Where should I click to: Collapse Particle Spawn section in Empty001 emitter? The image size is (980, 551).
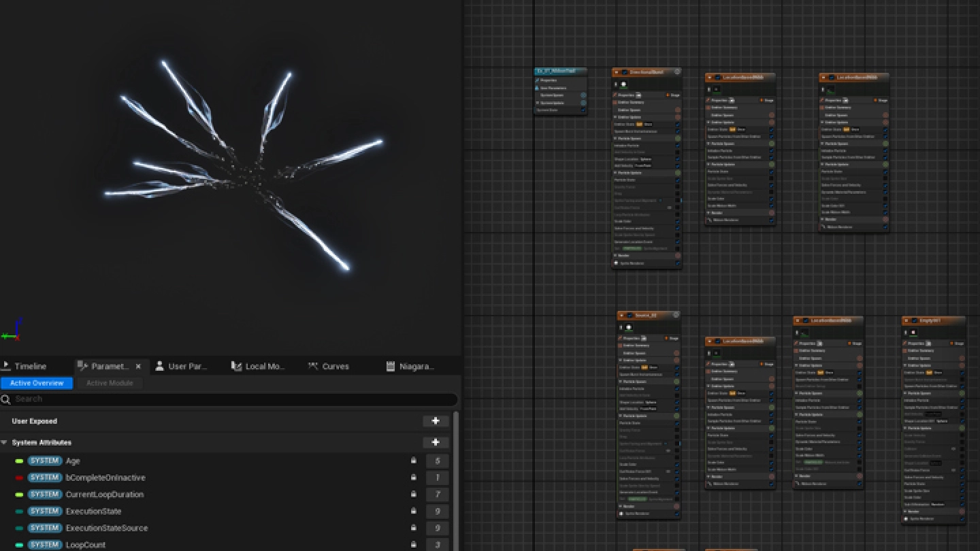pyautogui.click(x=906, y=393)
